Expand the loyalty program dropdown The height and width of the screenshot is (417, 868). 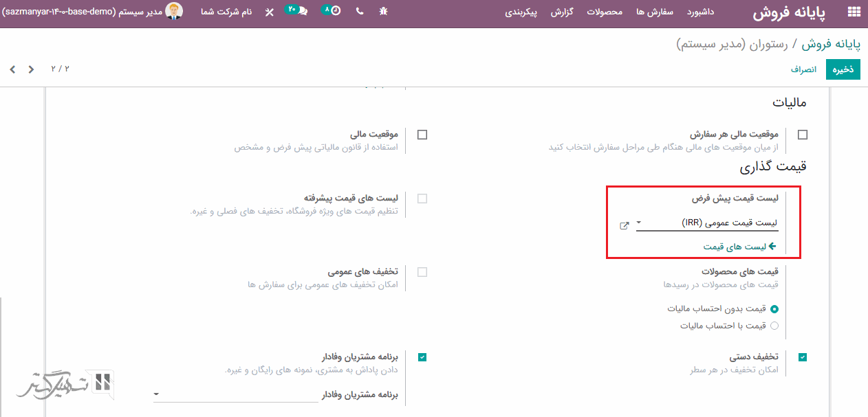[x=158, y=394]
